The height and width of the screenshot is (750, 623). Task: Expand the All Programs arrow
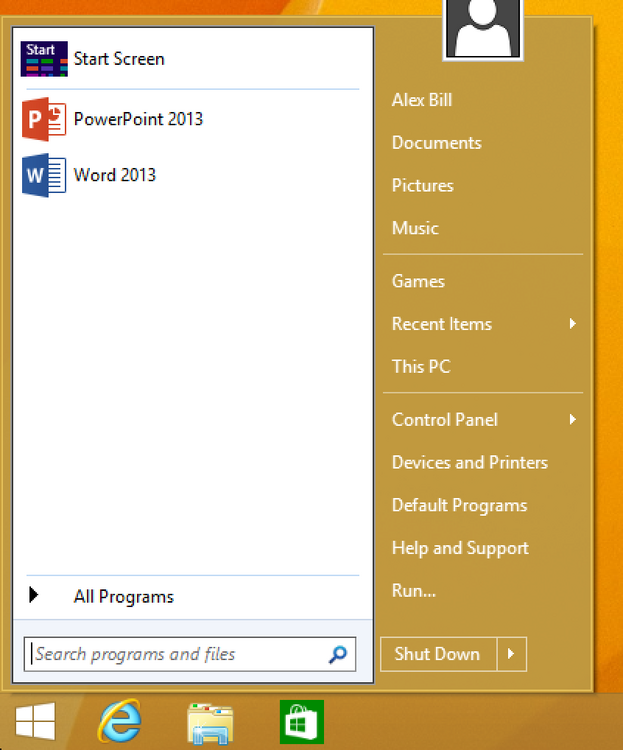click(33, 595)
